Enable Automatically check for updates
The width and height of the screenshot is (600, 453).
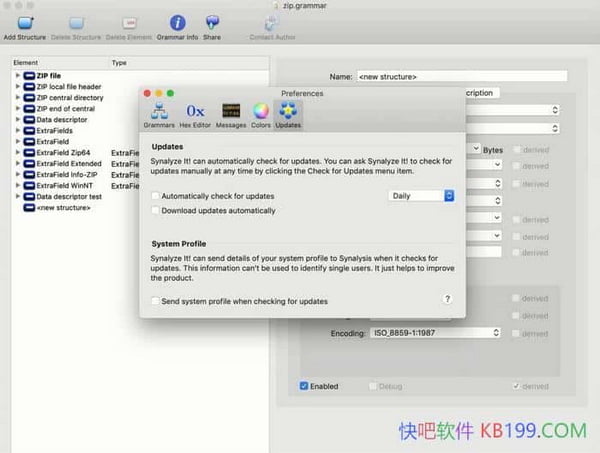click(155, 196)
